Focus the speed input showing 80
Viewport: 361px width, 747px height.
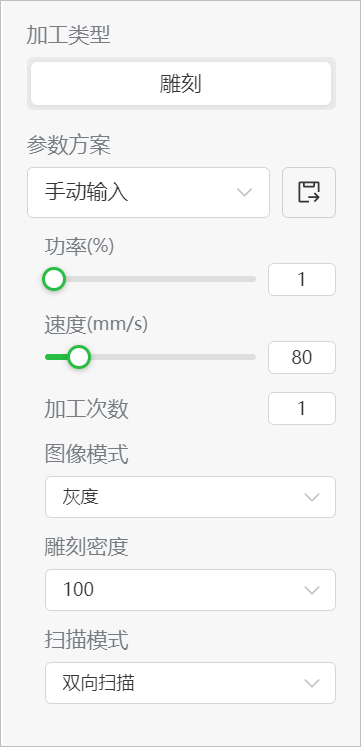pos(302,357)
